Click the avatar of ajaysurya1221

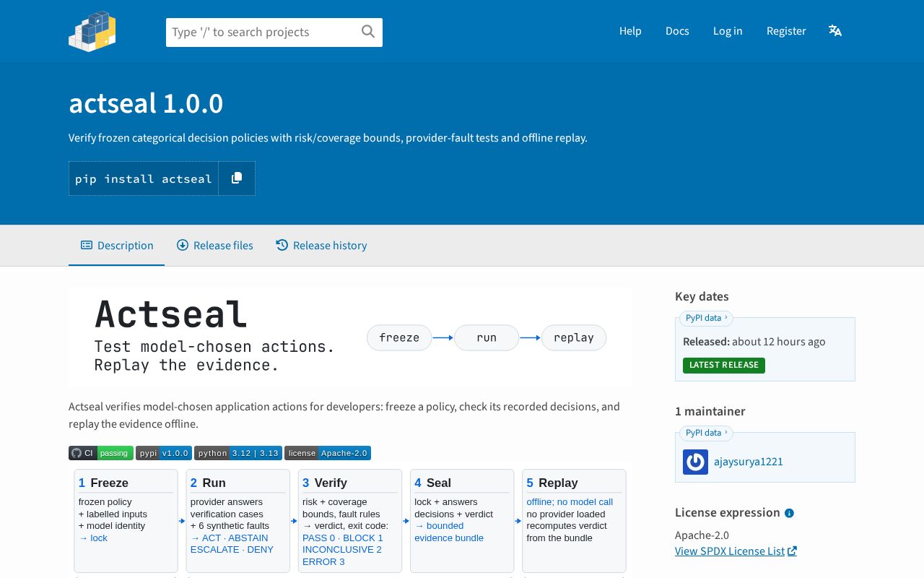point(695,462)
